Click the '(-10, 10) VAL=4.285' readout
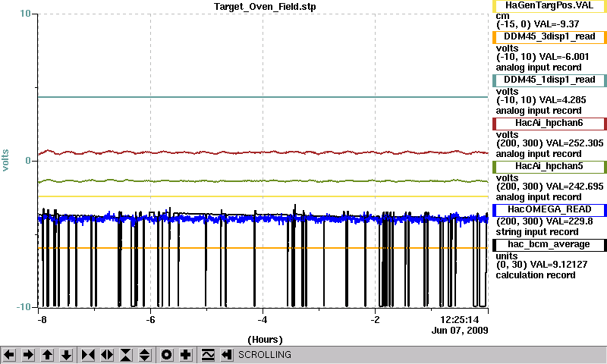This screenshot has height=364, width=607. 541,100
